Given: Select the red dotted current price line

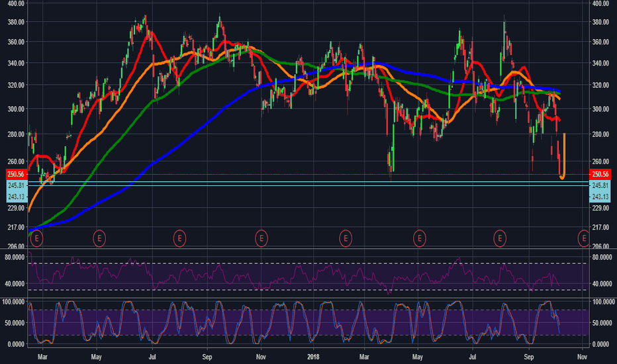Looking at the screenshot, I should coord(307,174).
